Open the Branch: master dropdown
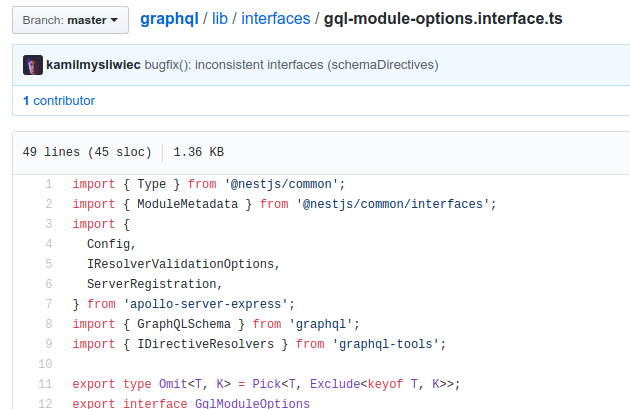Image resolution: width=630 pixels, height=409 pixels. (70, 20)
